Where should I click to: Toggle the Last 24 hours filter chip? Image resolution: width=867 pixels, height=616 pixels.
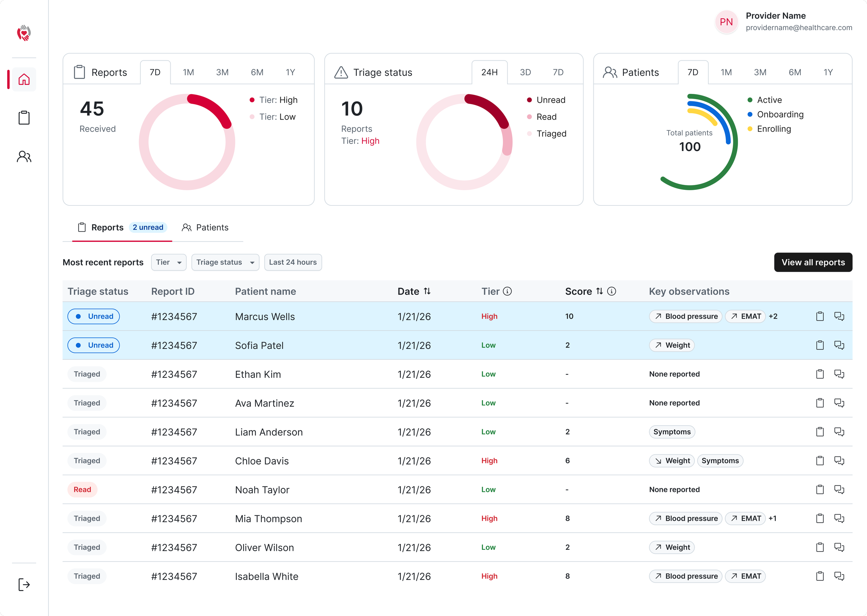tap(293, 262)
